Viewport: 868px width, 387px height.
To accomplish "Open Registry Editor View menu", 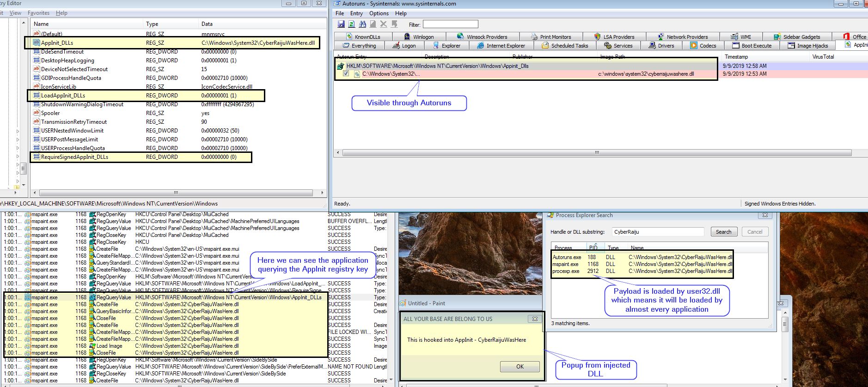I will [x=15, y=13].
